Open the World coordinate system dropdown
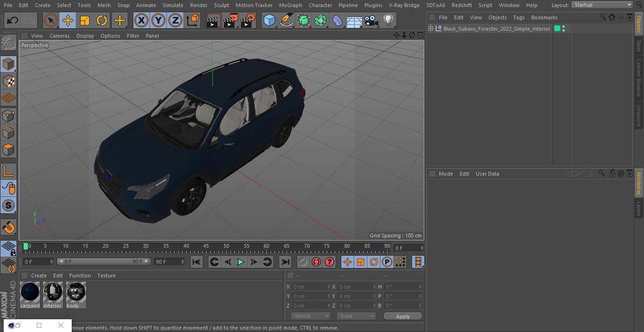 pyautogui.click(x=311, y=316)
